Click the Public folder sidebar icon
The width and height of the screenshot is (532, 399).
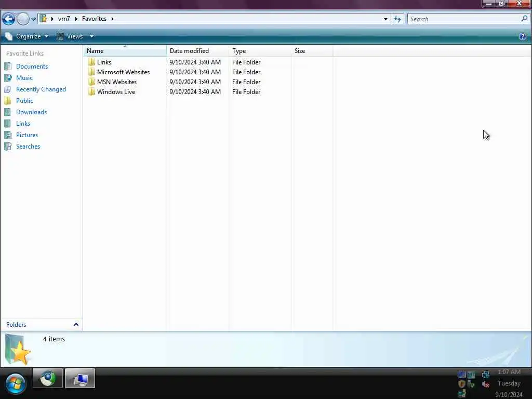[8, 101]
